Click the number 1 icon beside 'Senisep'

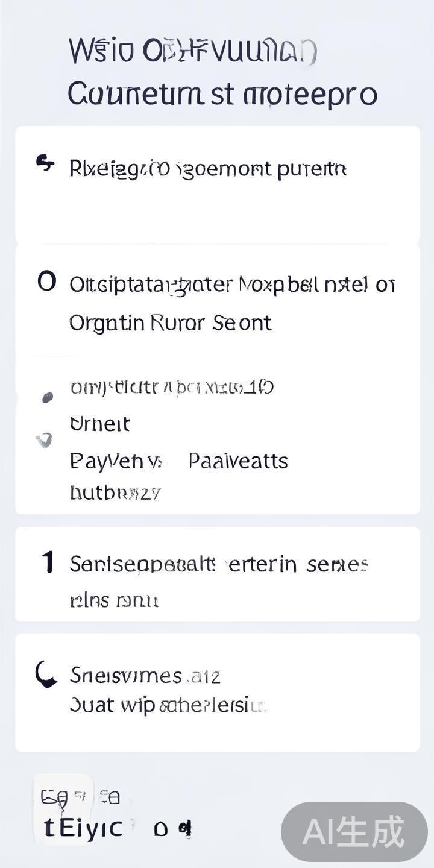[48, 562]
